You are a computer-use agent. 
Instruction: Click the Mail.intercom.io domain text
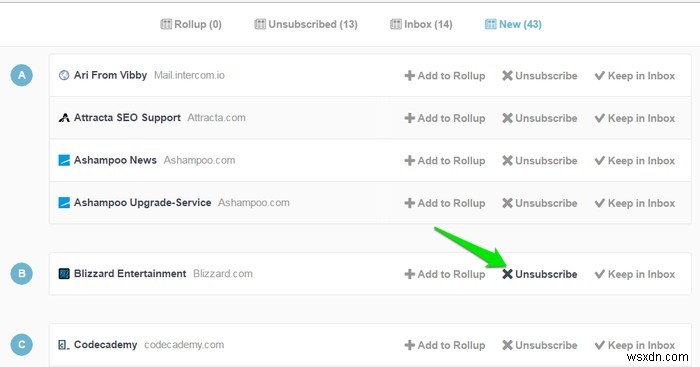pyautogui.click(x=189, y=75)
